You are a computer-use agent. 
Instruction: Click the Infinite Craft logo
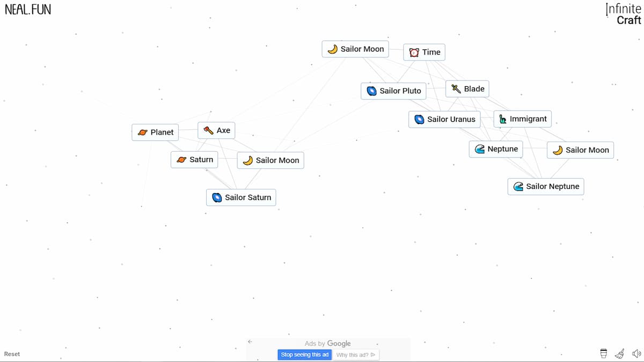(x=624, y=14)
